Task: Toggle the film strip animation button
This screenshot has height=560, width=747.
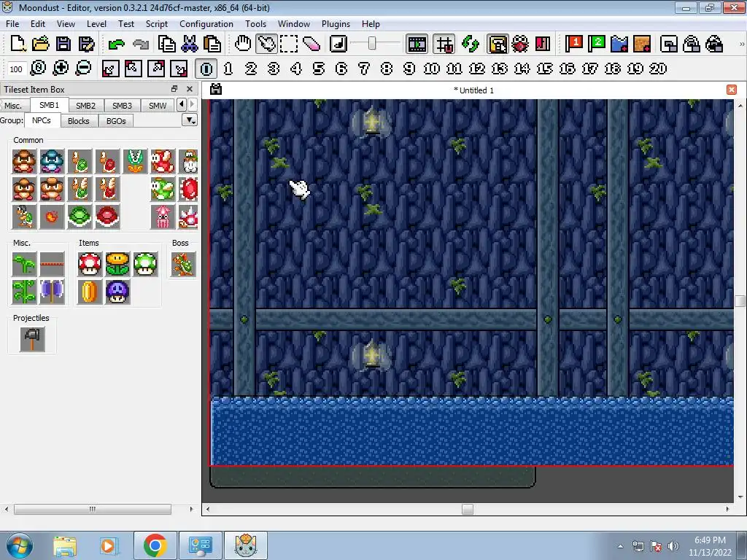Action: click(x=417, y=44)
